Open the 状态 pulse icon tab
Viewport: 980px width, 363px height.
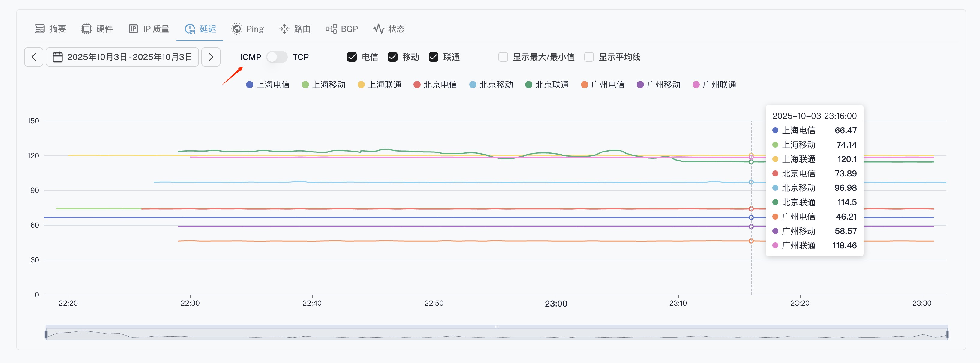click(x=378, y=29)
